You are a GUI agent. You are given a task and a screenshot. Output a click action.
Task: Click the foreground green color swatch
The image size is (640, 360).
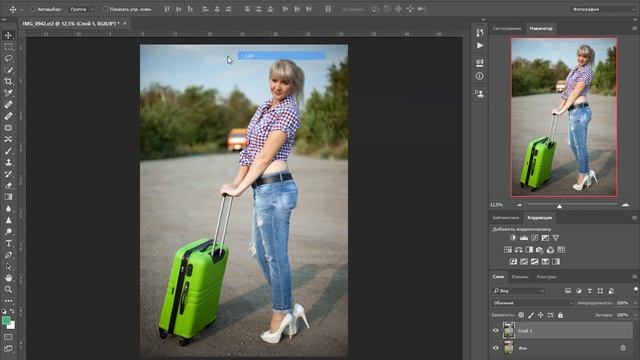(x=6, y=320)
